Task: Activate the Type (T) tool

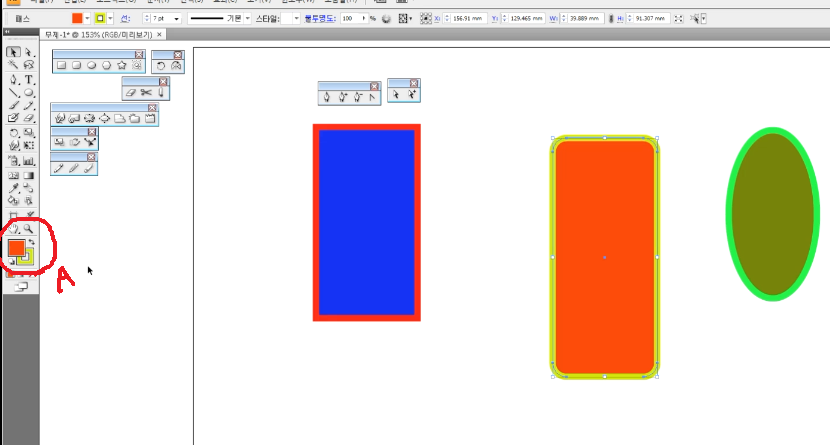Action: (x=29, y=80)
